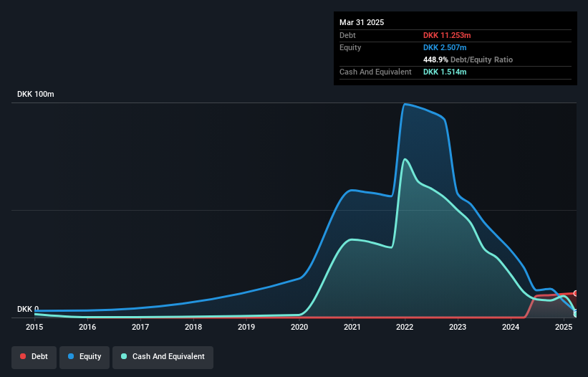Click the DKK 11.253m debt value
Screen dimensions: 588x377
tap(447, 35)
